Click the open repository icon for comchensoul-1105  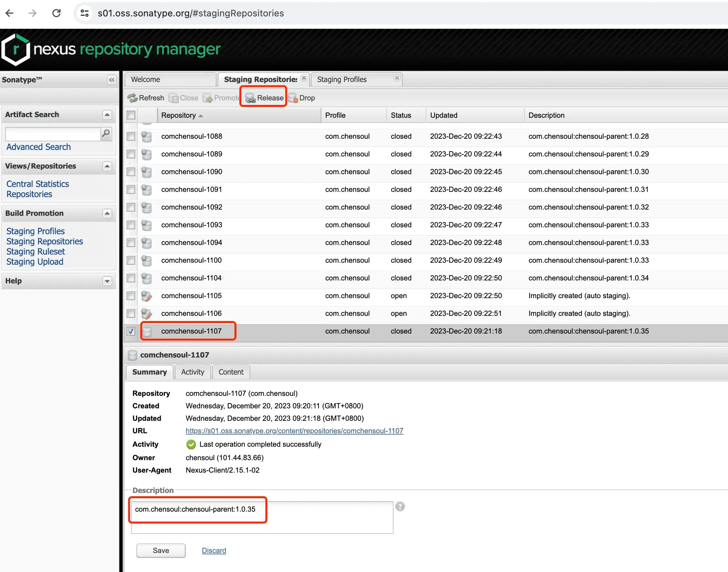coord(146,296)
